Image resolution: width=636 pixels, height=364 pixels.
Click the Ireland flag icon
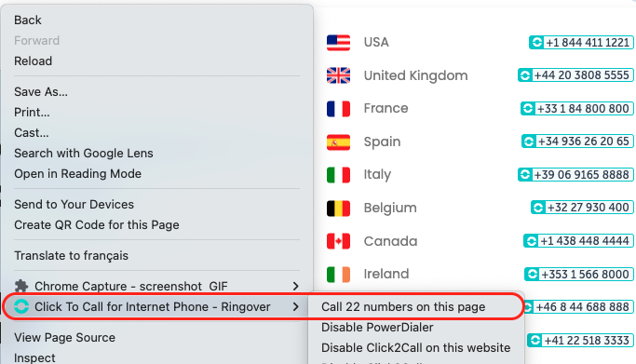(x=338, y=275)
